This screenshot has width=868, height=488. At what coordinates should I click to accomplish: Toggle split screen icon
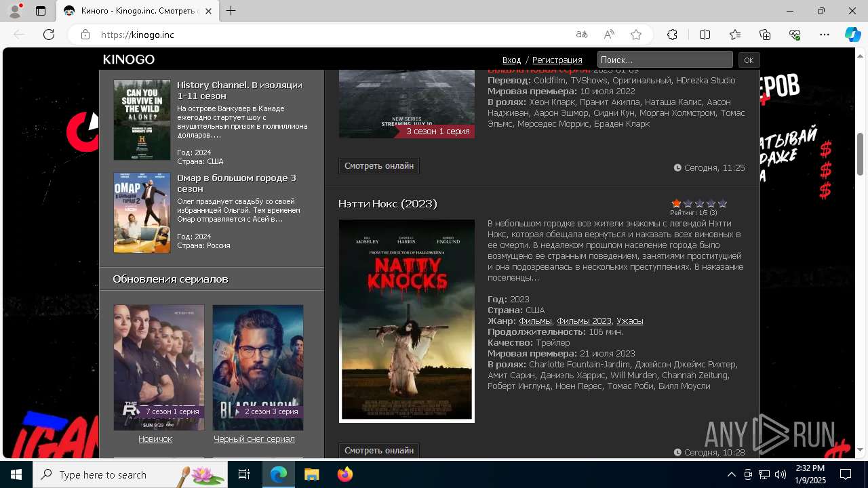pyautogui.click(x=705, y=35)
